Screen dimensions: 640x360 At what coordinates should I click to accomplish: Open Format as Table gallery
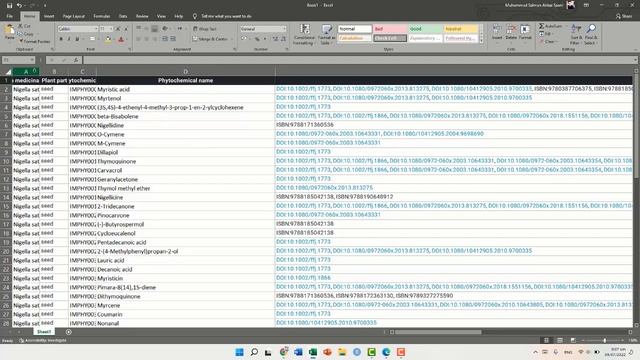coord(326,35)
